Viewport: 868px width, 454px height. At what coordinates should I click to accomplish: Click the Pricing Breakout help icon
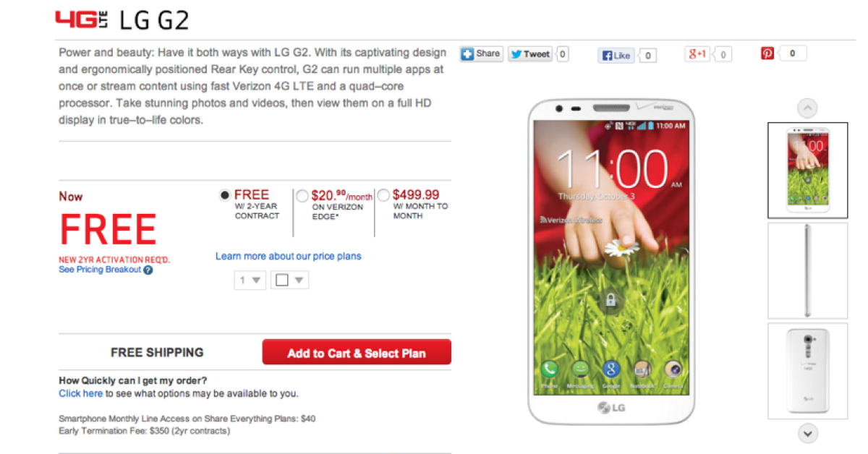(148, 270)
